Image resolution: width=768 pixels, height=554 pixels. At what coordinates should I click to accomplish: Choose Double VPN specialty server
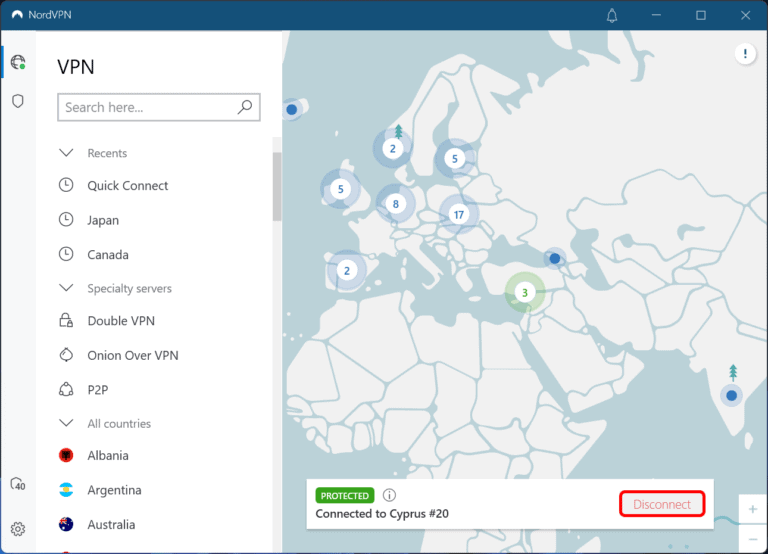tap(120, 321)
